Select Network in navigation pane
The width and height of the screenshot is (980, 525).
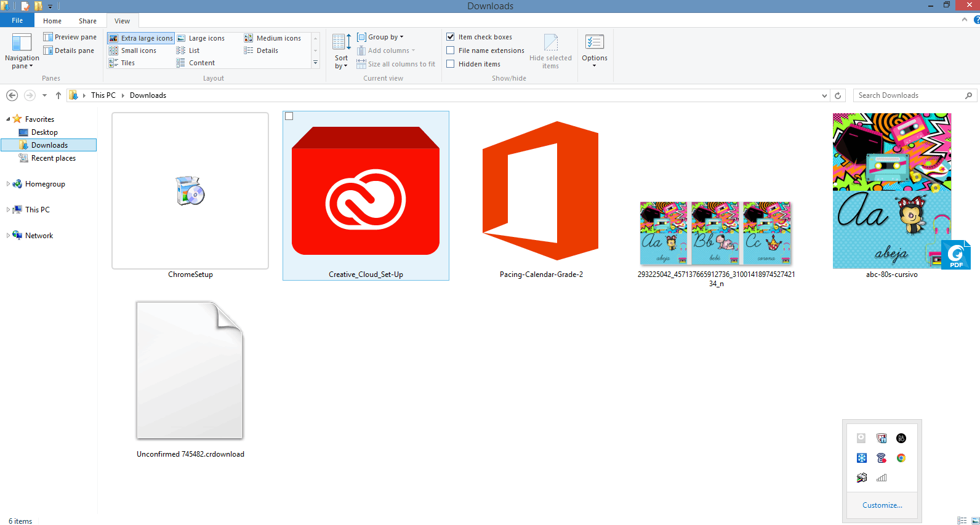coord(39,236)
